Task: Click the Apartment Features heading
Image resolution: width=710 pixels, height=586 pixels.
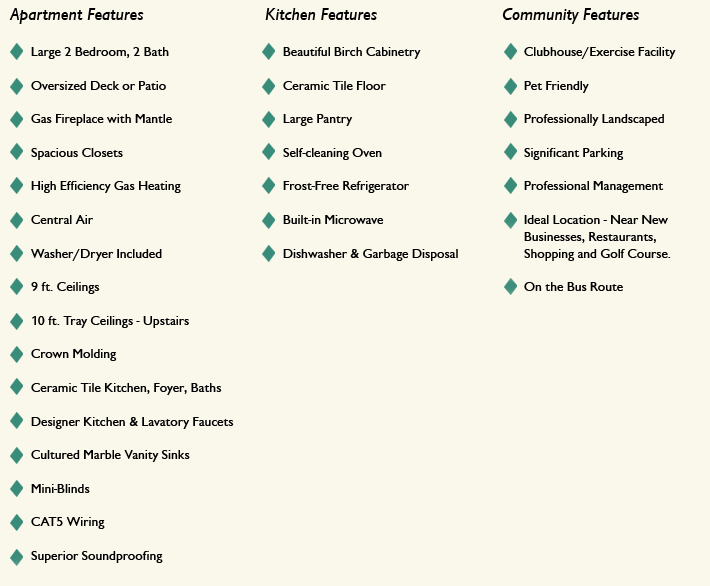Action: tap(76, 15)
